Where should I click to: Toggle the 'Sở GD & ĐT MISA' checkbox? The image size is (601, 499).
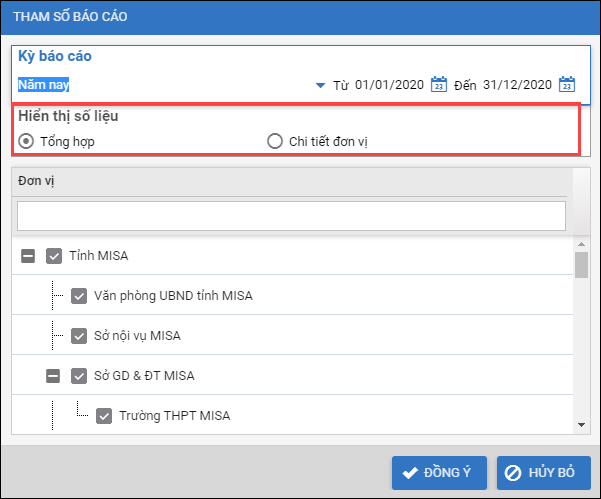[79, 376]
